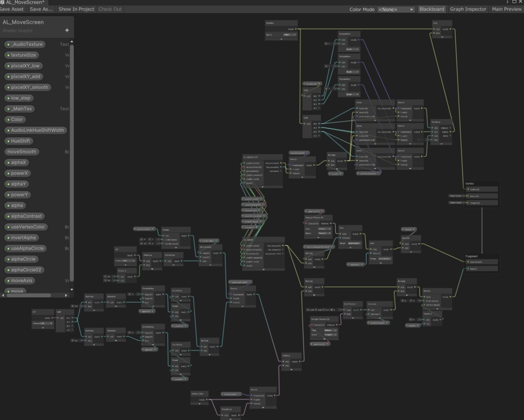
Task: Select the textureSize property in the Blackboard
Action: (x=21, y=55)
